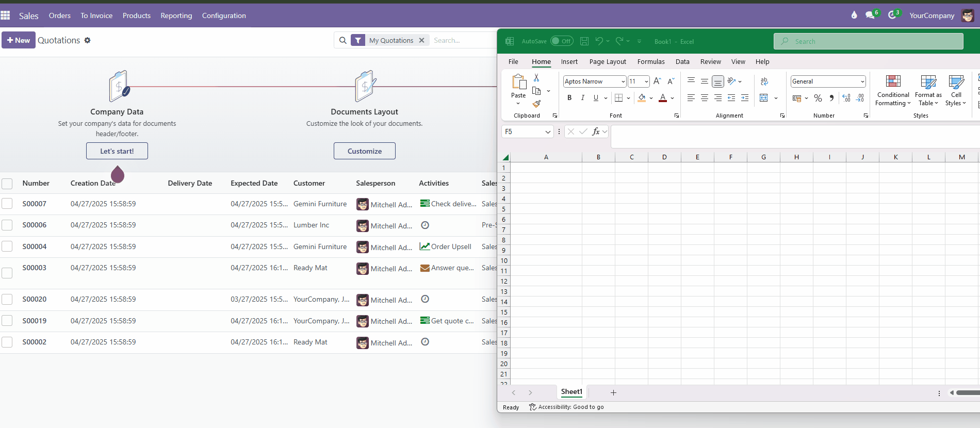Click the Excel search box

click(x=869, y=41)
